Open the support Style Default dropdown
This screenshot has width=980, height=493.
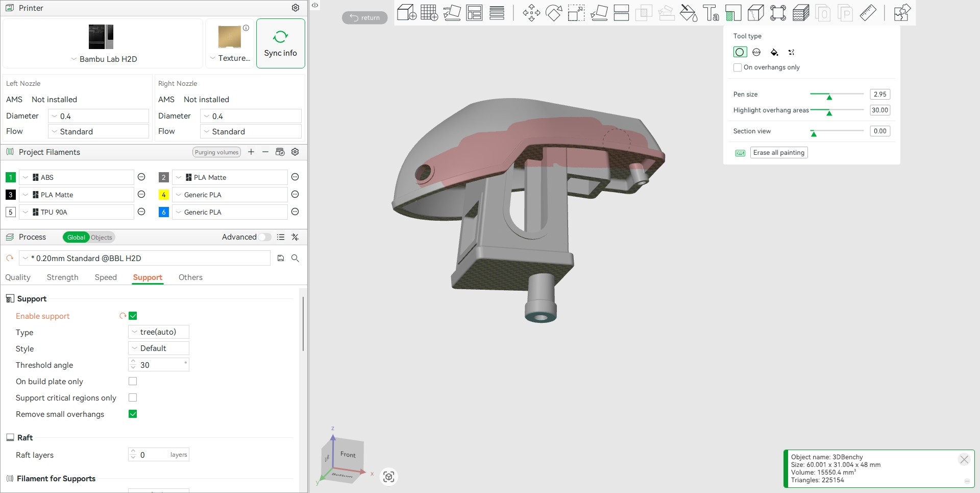pos(159,348)
